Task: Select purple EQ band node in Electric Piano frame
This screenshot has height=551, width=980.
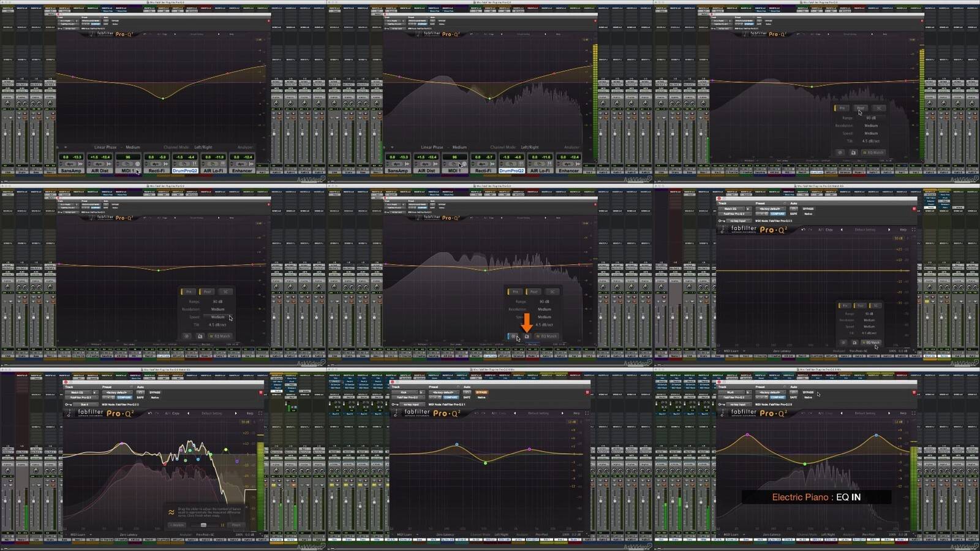Action: [747, 435]
